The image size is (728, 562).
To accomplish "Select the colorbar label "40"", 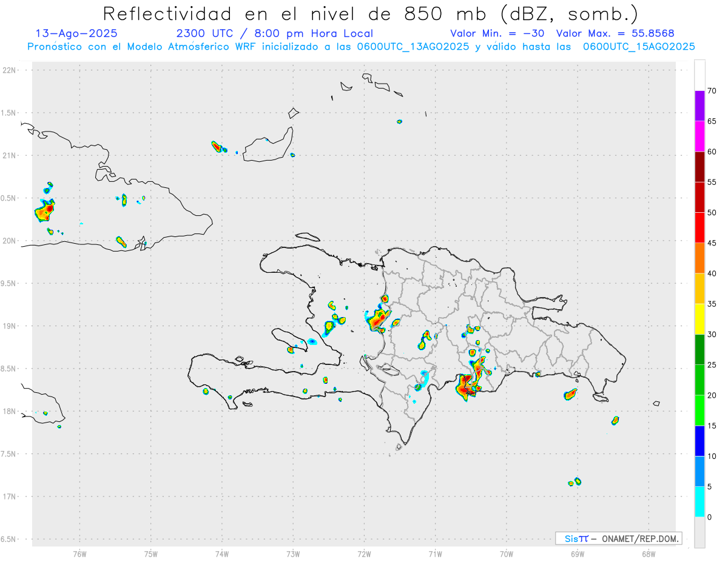I will 712,273.
